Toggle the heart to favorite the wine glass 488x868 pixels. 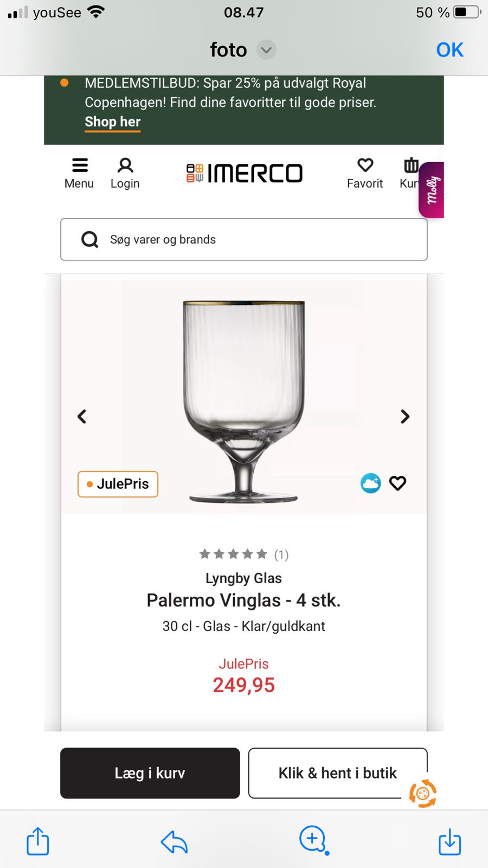click(397, 483)
